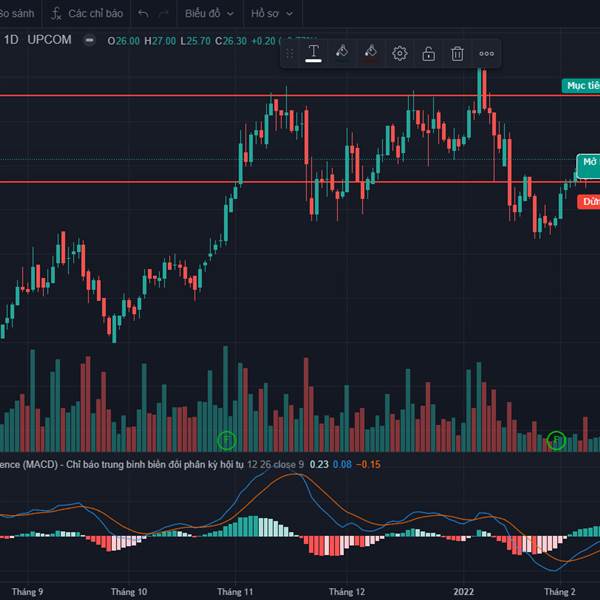The width and height of the screenshot is (600, 600).
Task: Click the orange MACD value -0.15
Action: 368,465
